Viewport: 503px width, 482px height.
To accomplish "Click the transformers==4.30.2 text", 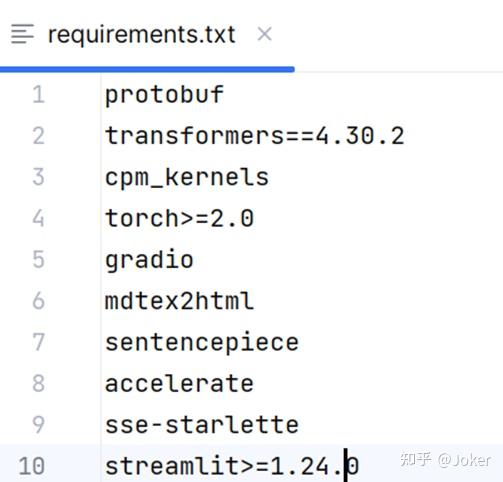I will point(255,136).
